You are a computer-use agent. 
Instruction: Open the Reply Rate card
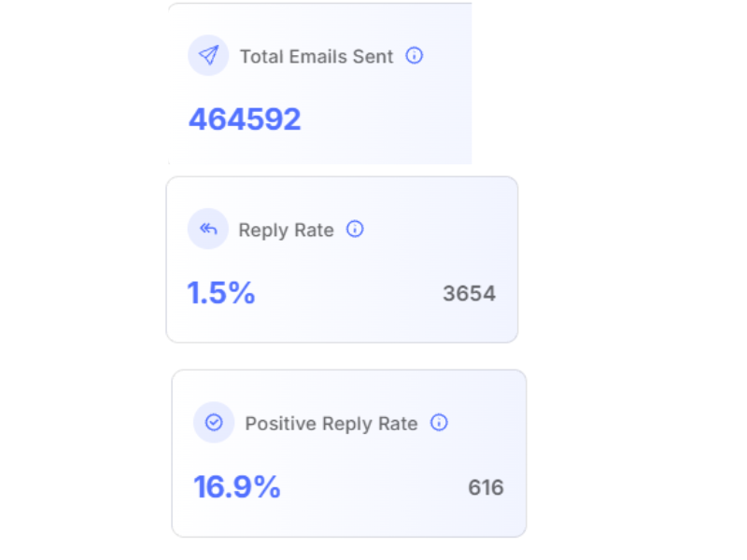(x=342, y=257)
